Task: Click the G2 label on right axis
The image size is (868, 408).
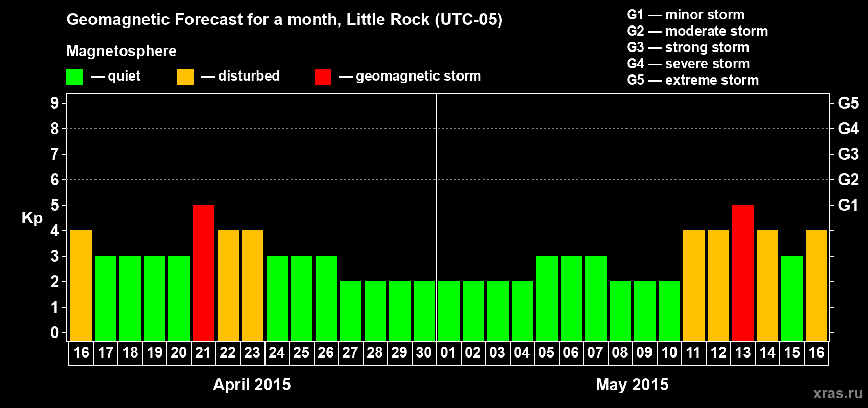Action: (848, 180)
